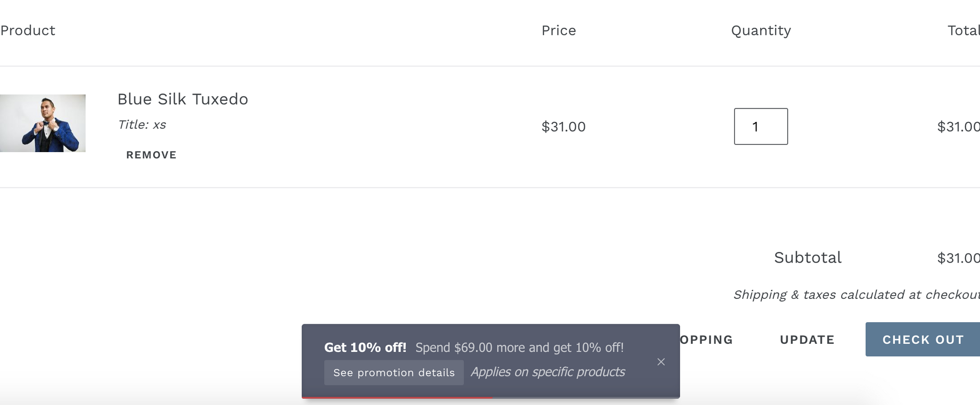Image resolution: width=980 pixels, height=405 pixels.
Task: Click the $31.00 unit price
Action: click(x=563, y=127)
